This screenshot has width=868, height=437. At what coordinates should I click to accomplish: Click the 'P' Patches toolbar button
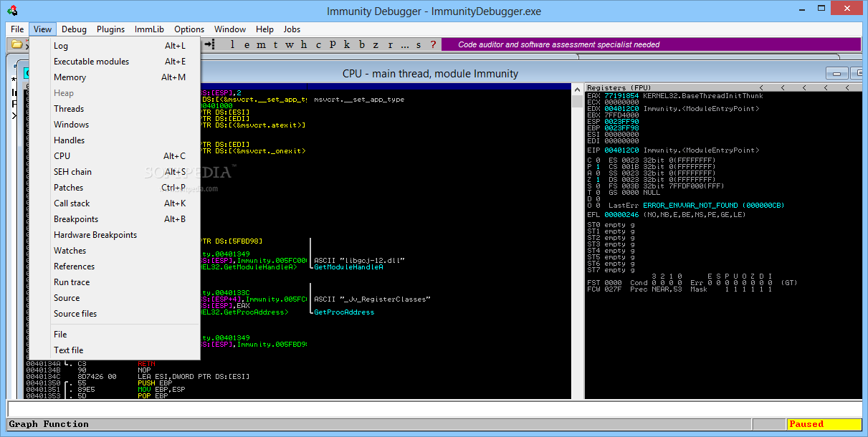click(x=333, y=44)
